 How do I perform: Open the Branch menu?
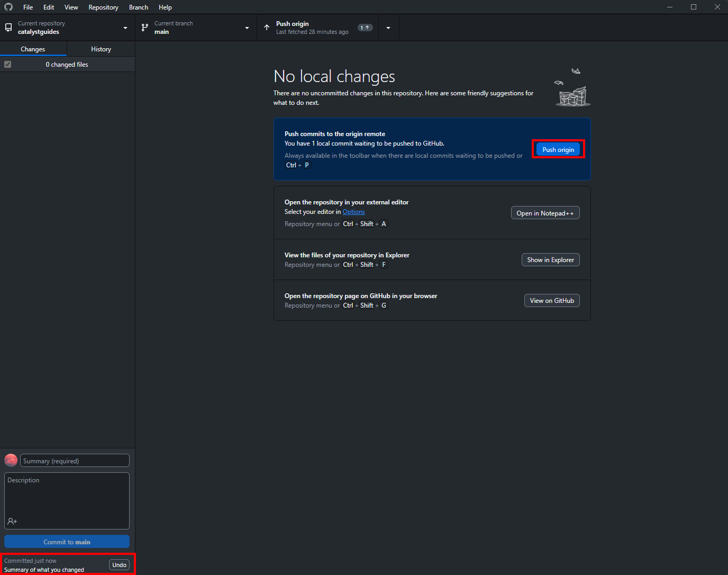pyautogui.click(x=138, y=7)
